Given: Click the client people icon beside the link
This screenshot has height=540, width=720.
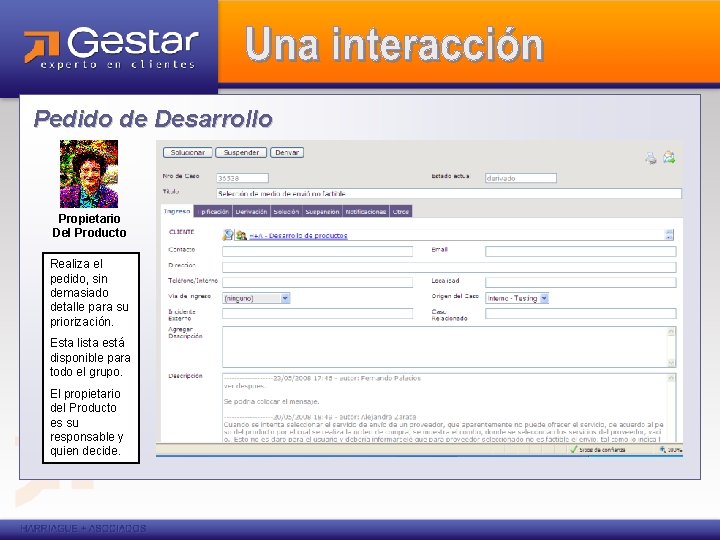Looking at the screenshot, I should coord(241,236).
